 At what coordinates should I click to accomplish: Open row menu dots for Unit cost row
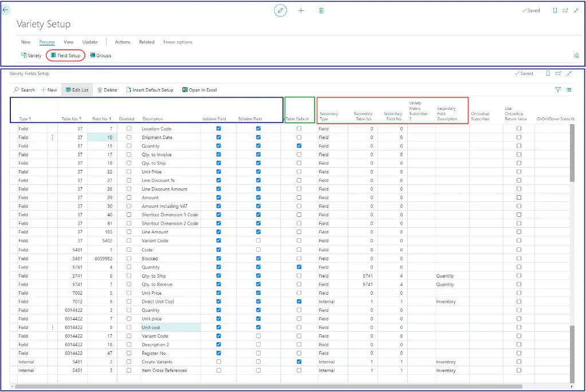tap(52, 327)
